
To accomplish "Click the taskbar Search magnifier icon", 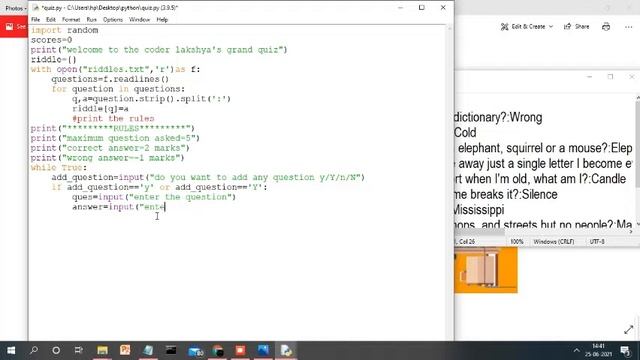I will pyautogui.click(x=34, y=350).
